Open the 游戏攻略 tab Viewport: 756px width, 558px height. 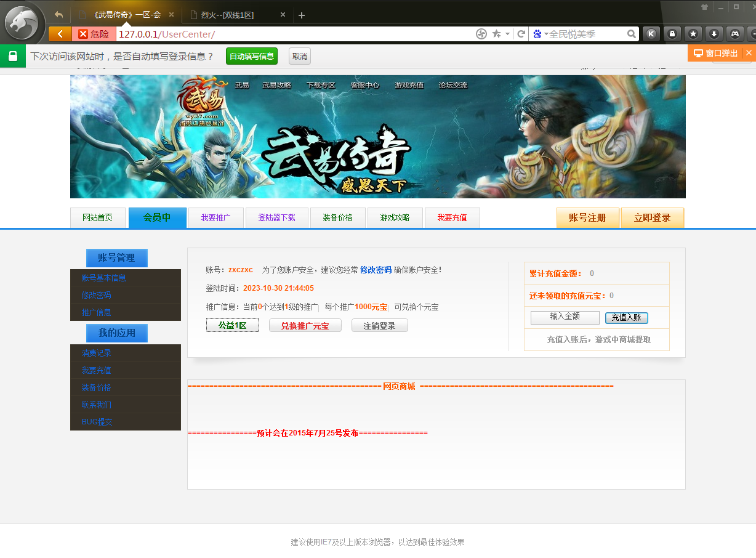pos(395,217)
